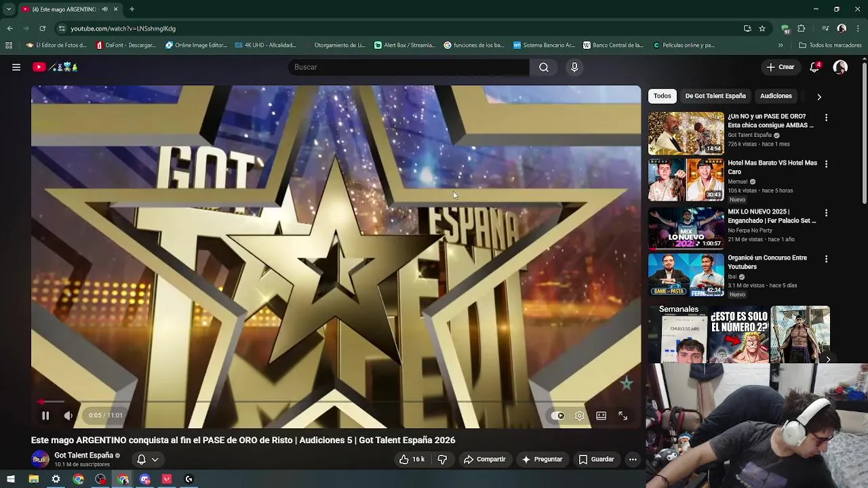The width and height of the screenshot is (868, 488).
Task: Open Settings gear from taskbar
Action: (56, 479)
